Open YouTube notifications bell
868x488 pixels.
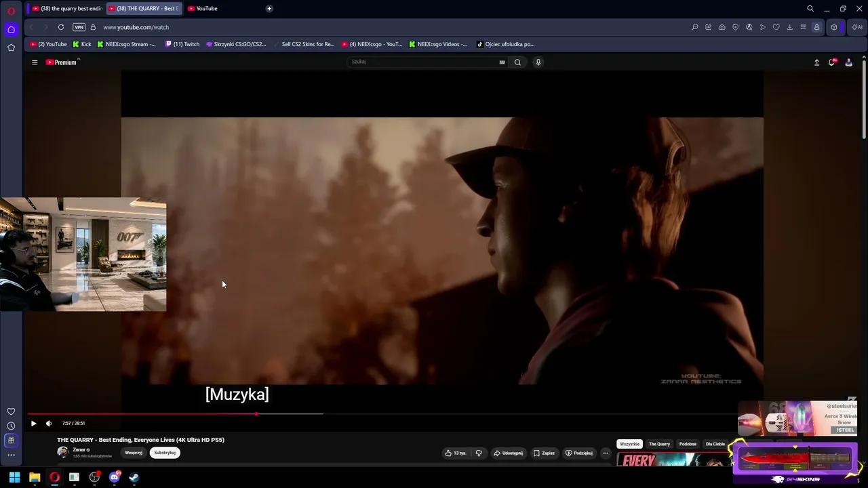831,62
